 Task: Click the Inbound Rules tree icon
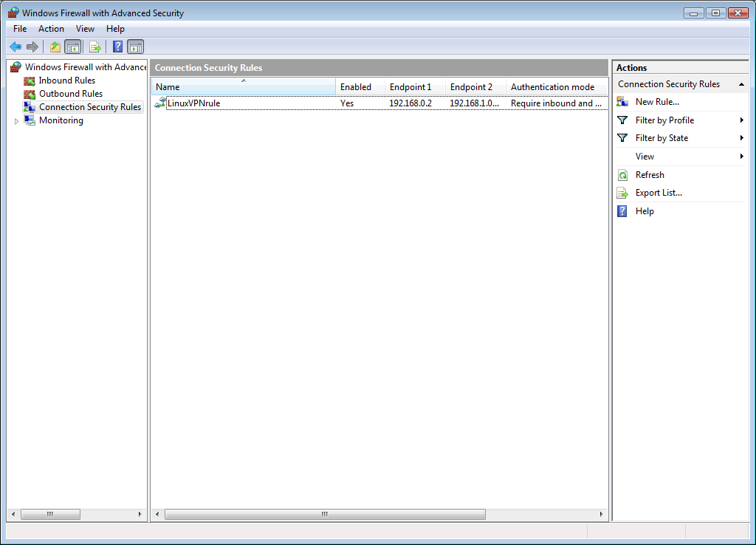[x=30, y=80]
